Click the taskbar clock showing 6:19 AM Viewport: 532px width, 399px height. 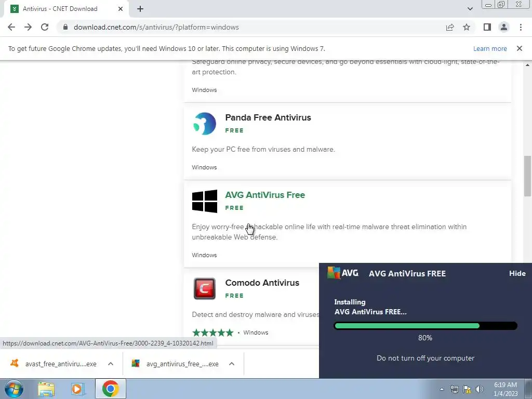[506, 389]
